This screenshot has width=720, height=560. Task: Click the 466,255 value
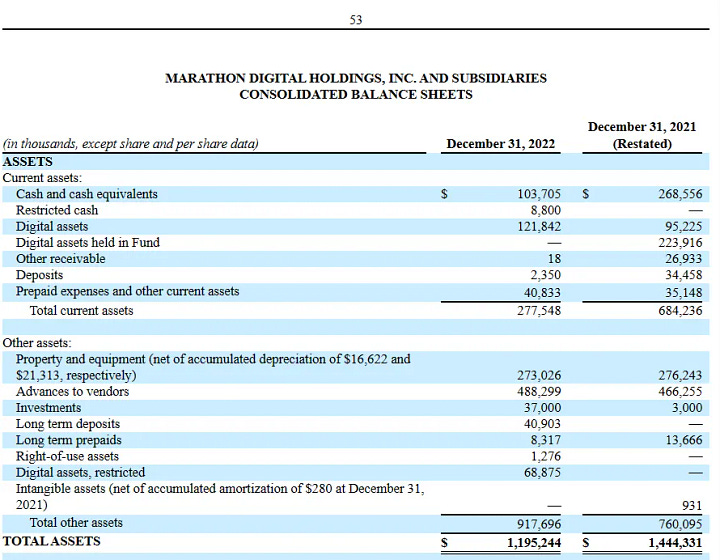click(680, 392)
